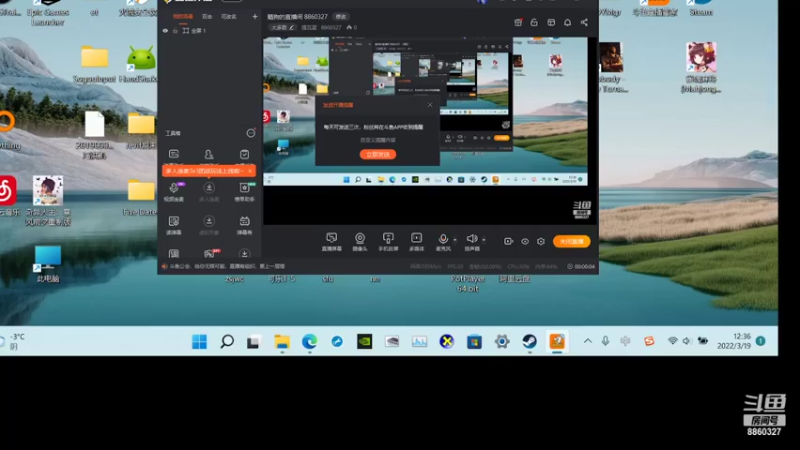Open the checklist toolbox tool
The image size is (800, 450).
(x=244, y=154)
